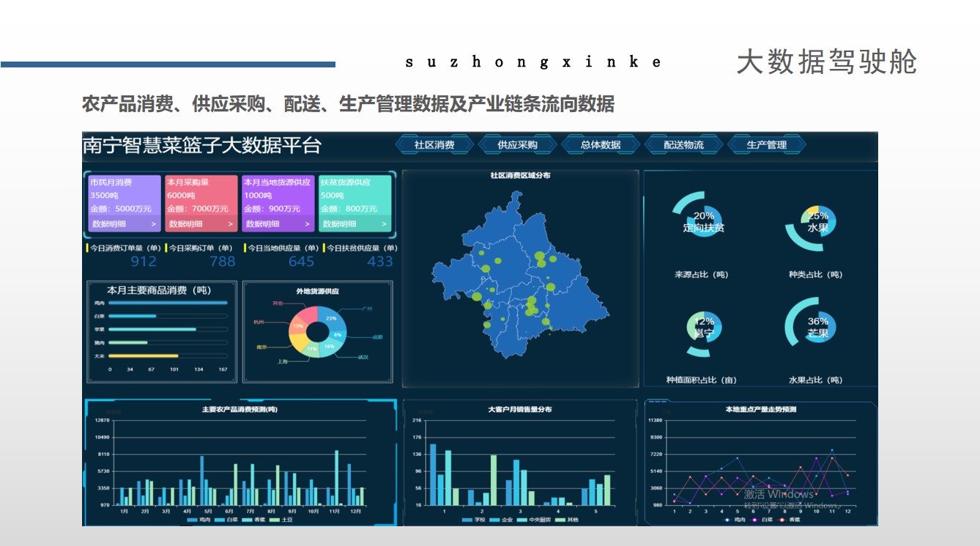Switch to the 配送物流 tab

click(x=683, y=145)
